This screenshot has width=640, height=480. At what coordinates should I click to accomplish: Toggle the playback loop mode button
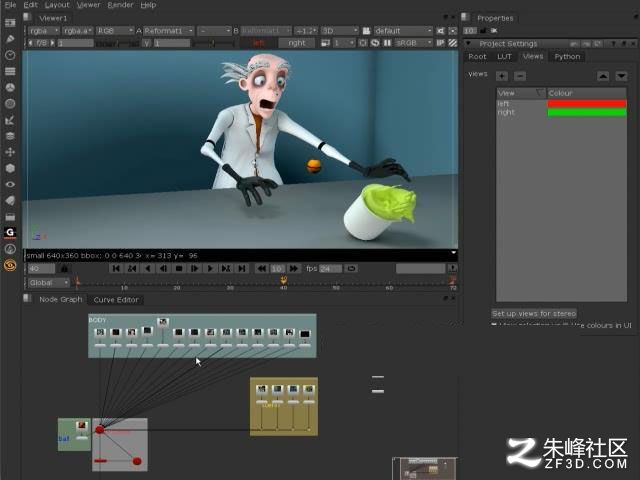point(351,268)
